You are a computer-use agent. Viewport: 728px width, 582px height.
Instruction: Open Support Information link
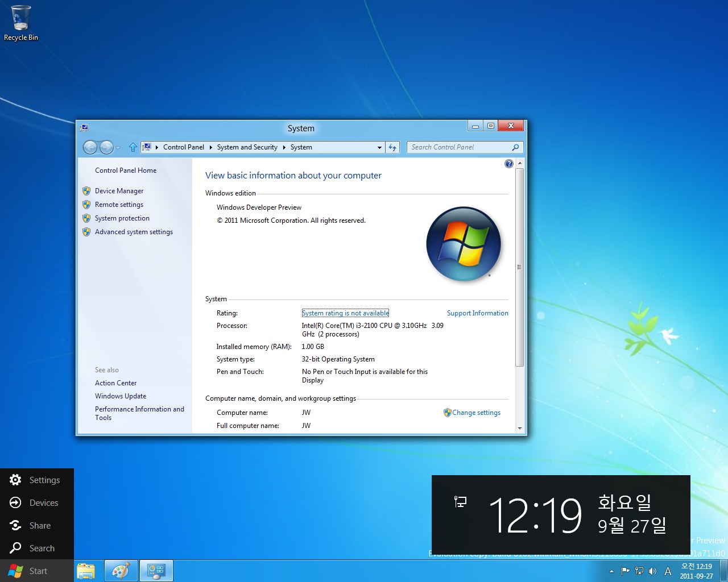(x=478, y=313)
